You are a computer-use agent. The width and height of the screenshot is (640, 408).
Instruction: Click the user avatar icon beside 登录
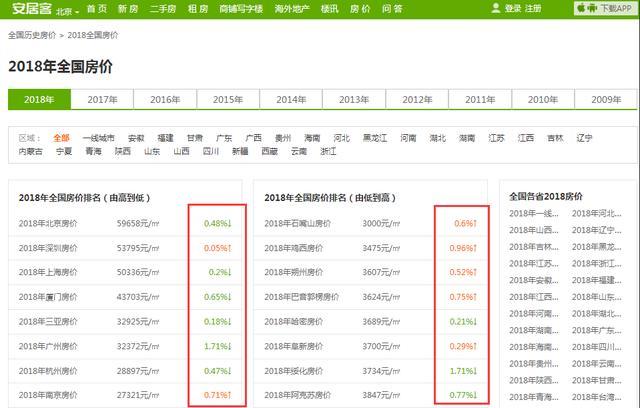click(x=496, y=8)
